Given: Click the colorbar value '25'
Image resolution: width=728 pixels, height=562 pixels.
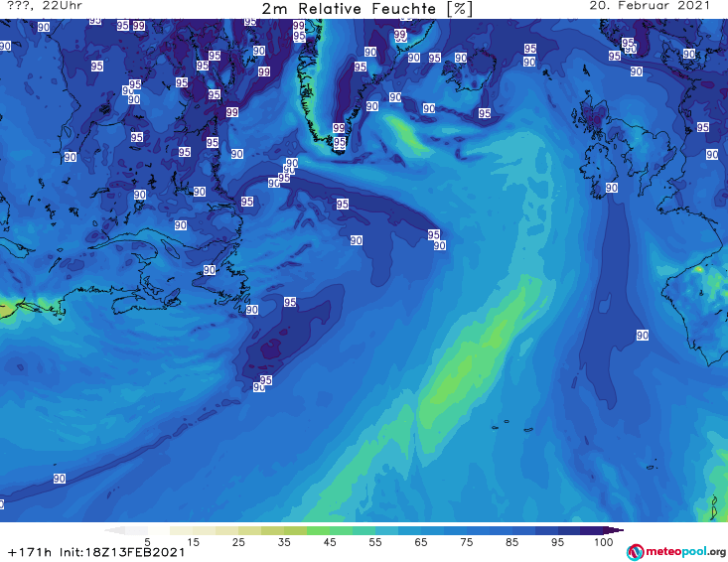Looking at the screenshot, I should click(x=238, y=542).
